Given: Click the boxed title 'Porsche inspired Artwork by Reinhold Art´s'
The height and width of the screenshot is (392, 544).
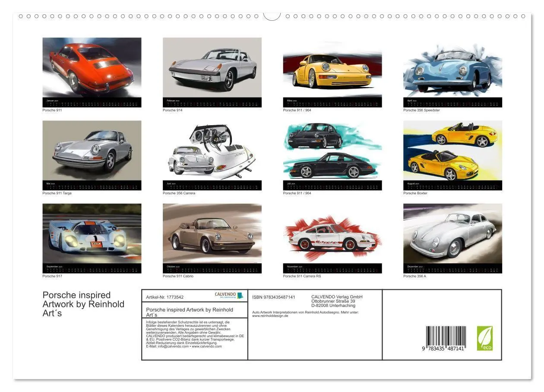Looking at the screenshot, I should point(190,312).
